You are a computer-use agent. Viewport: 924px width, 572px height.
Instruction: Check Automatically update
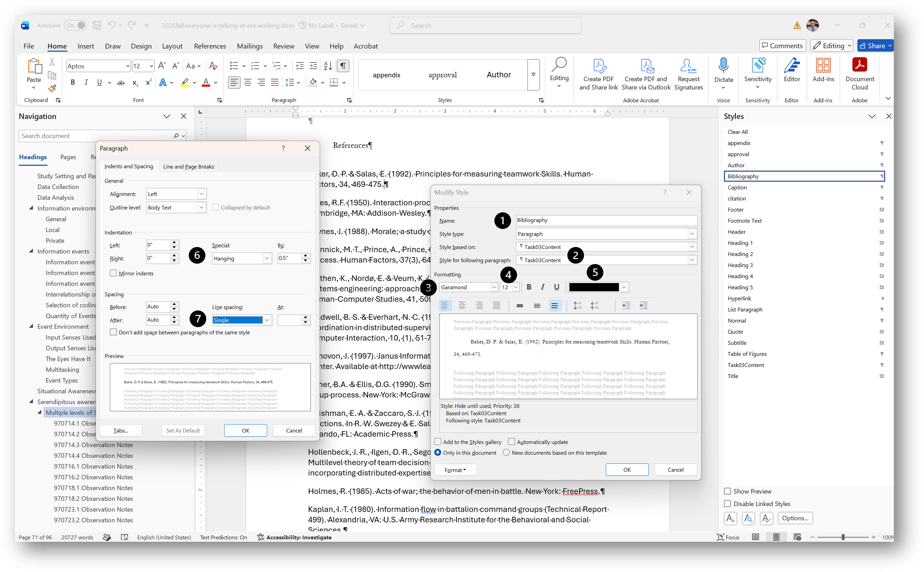511,442
